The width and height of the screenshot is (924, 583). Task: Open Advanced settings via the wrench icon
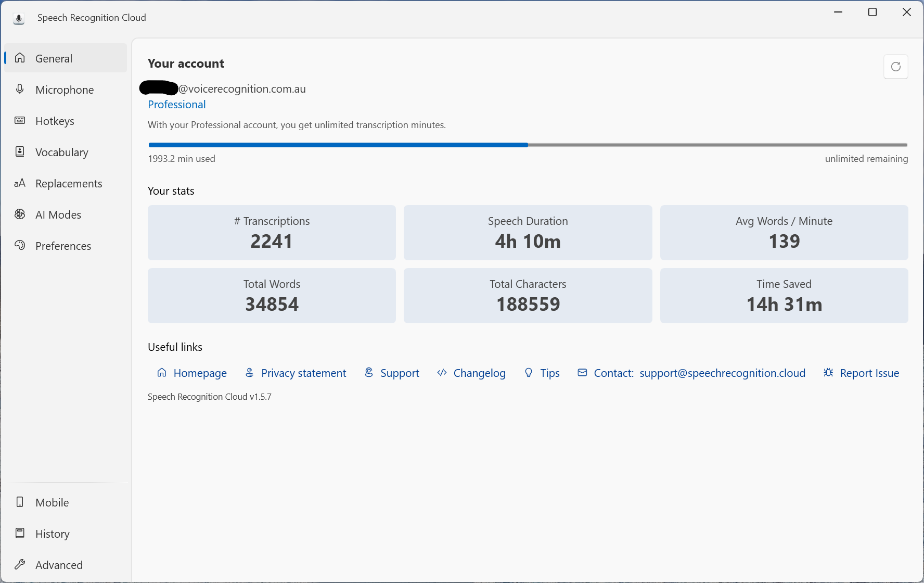(x=21, y=564)
